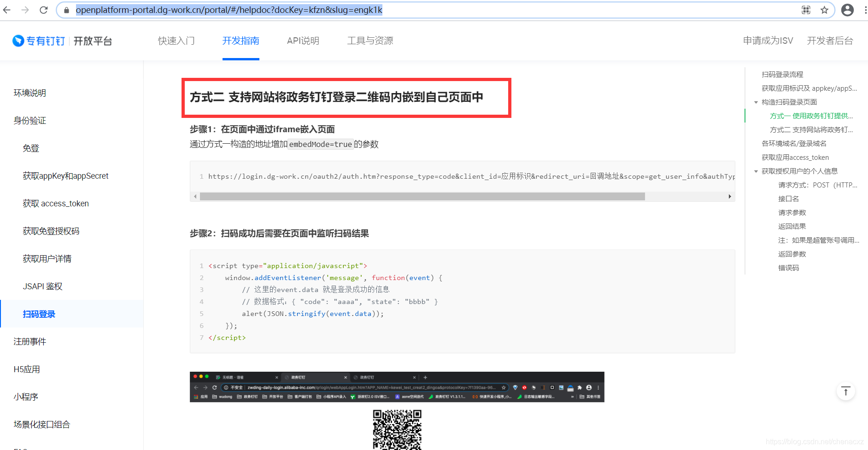
Task: Open 小程序 in the sidebar
Action: coord(26,397)
